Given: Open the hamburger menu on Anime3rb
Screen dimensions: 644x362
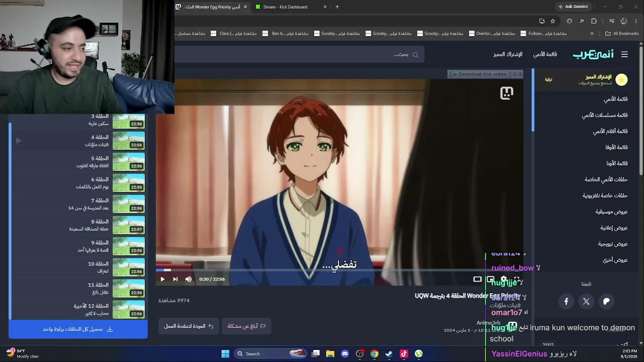Looking at the screenshot, I should [624, 54].
